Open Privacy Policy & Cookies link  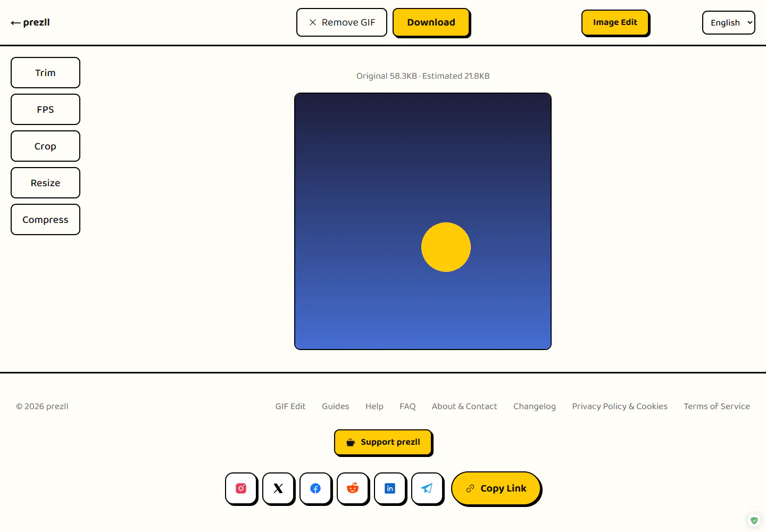(x=620, y=406)
